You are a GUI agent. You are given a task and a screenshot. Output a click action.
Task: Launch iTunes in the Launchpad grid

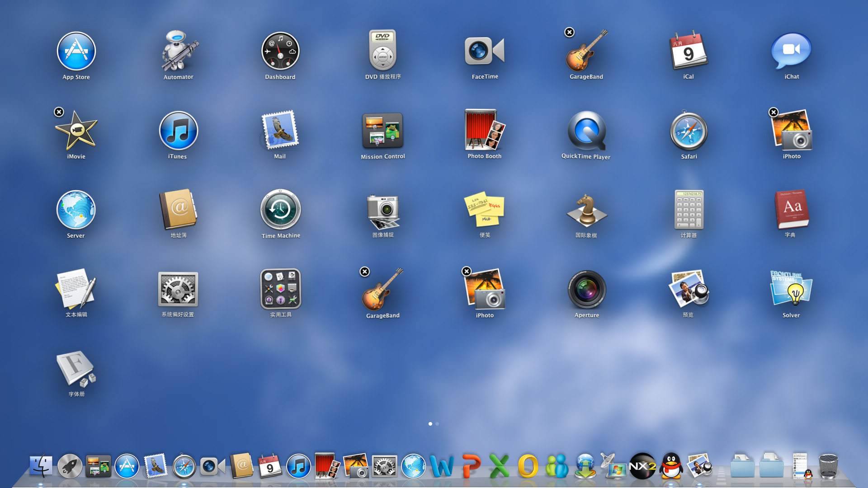(x=178, y=131)
